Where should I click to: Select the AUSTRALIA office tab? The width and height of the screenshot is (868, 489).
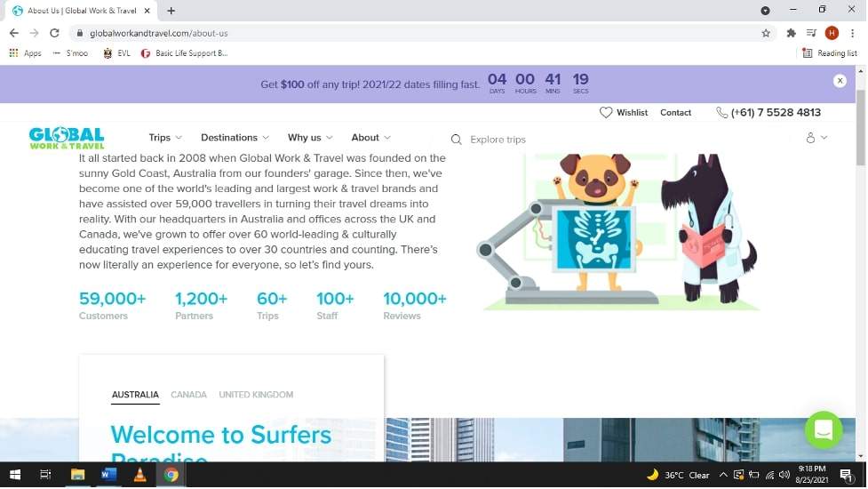click(135, 395)
